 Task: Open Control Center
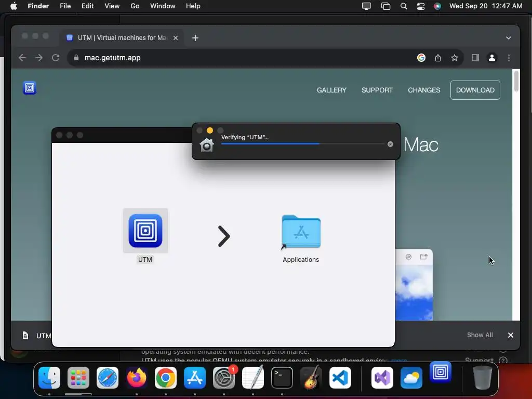[421, 6]
